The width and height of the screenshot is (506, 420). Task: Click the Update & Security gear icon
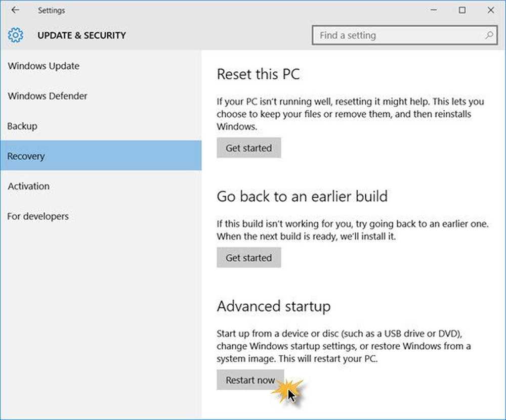tap(16, 35)
